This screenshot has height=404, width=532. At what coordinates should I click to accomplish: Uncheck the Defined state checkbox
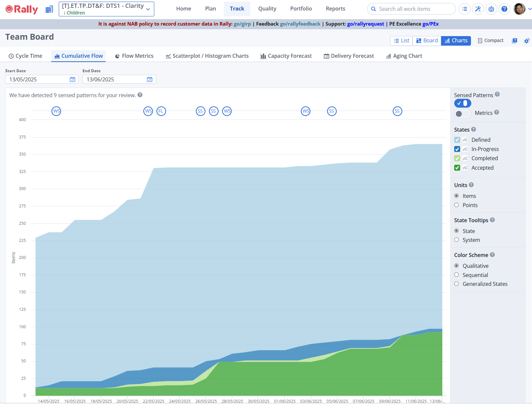(457, 140)
